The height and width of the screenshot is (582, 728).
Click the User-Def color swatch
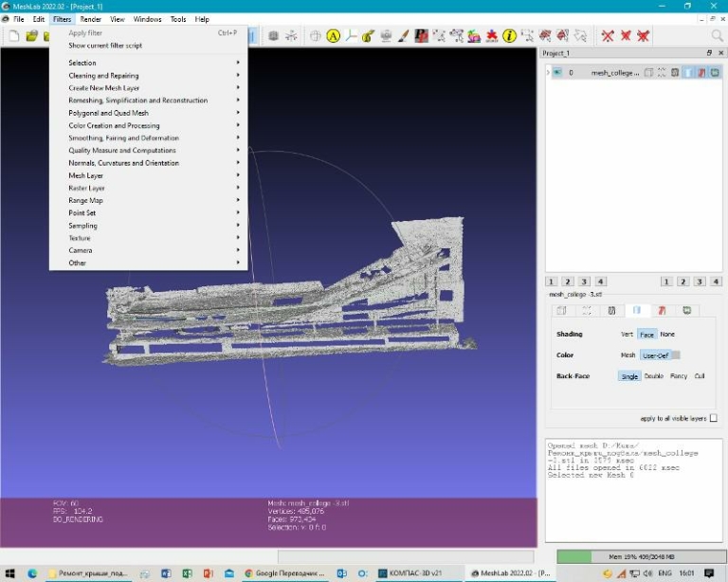click(675, 355)
